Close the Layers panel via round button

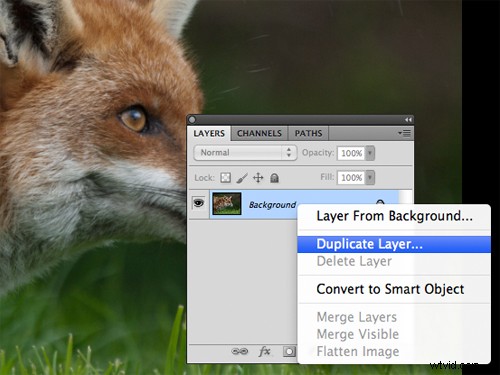coord(192,120)
